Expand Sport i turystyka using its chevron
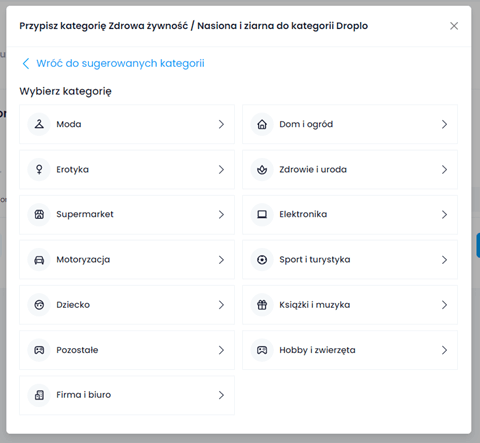Viewport: 480px width, 443px height. (444, 260)
